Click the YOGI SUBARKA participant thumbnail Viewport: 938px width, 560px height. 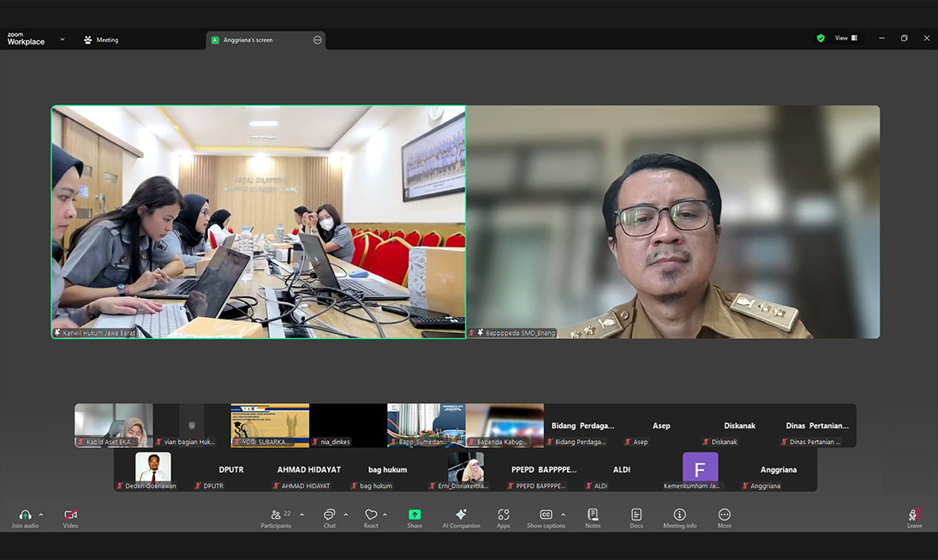(x=270, y=426)
